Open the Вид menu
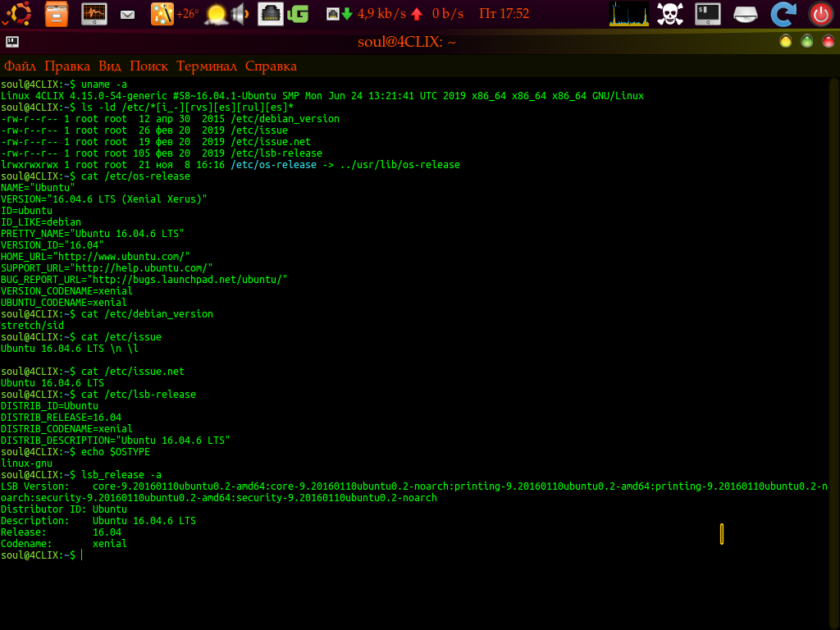This screenshot has width=840, height=630. coord(110,66)
